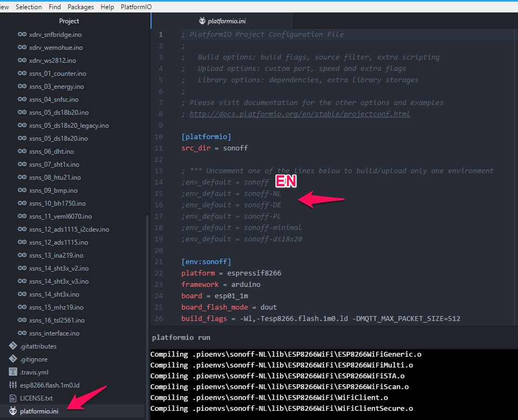Click the git icon beside .gitattributes

[13, 346]
